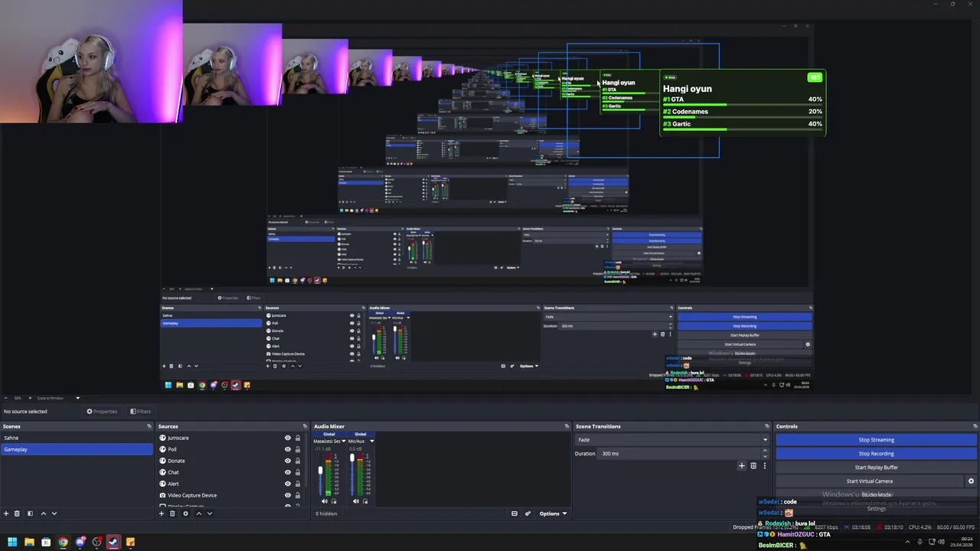Screen dimensions: 980x551
Task: Remove selected scene with trash icon
Action: click(17, 514)
